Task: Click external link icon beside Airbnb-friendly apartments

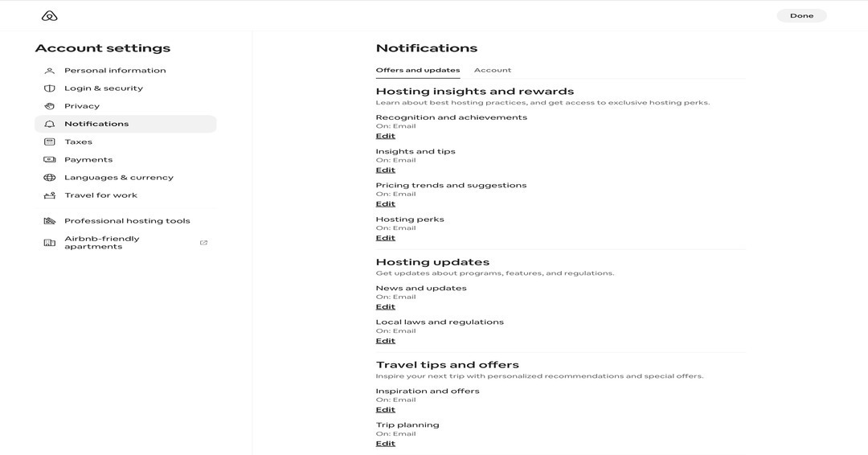Action: (203, 243)
